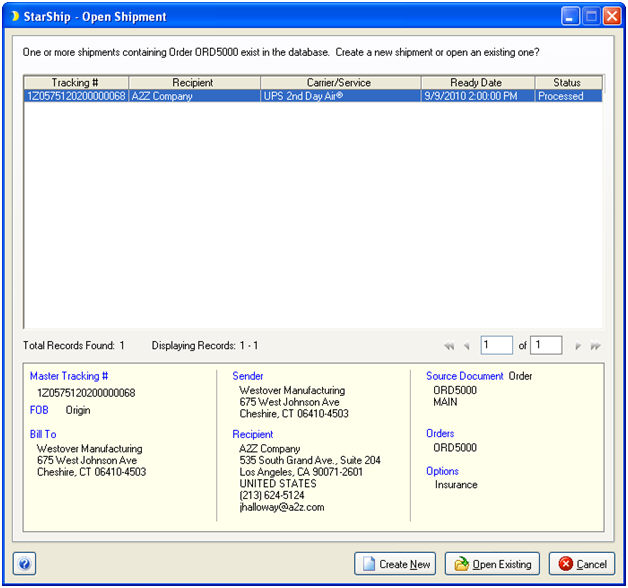Image resolution: width=628 pixels, height=588 pixels.
Task: Click the Insurance option text
Action: [x=456, y=485]
